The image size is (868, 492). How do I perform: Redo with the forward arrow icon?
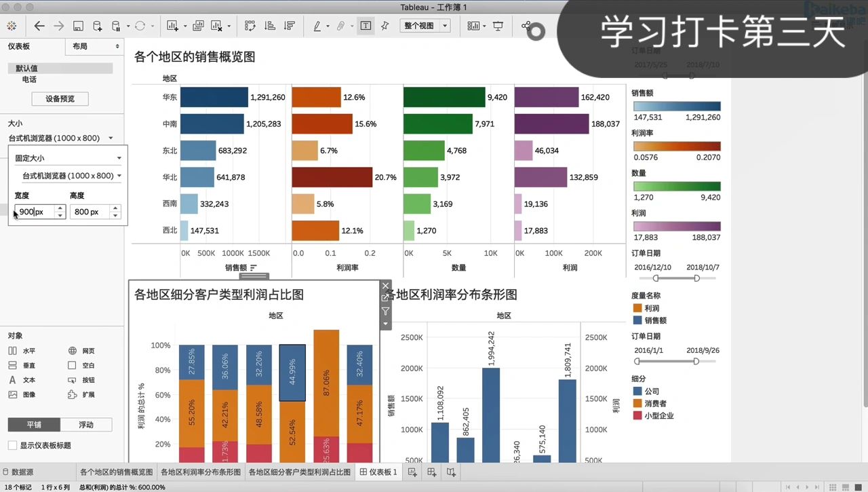pyautogui.click(x=59, y=26)
